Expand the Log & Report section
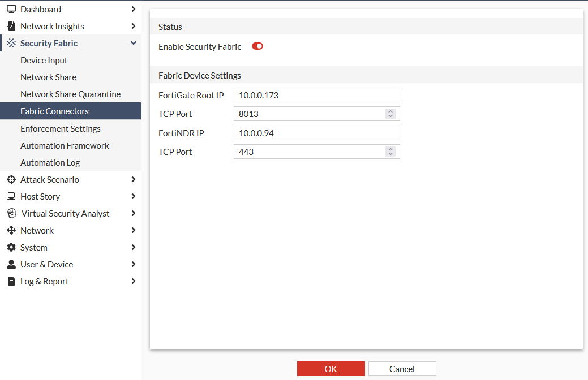 134,281
